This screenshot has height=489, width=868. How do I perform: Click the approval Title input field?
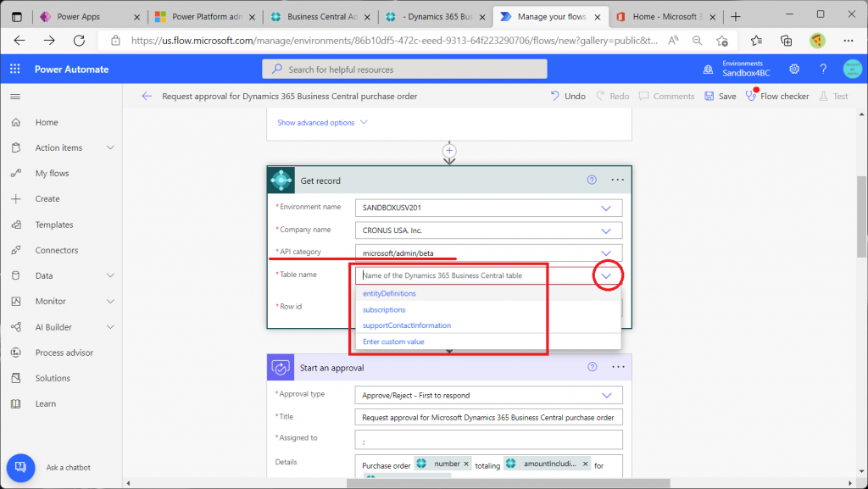[x=489, y=418]
